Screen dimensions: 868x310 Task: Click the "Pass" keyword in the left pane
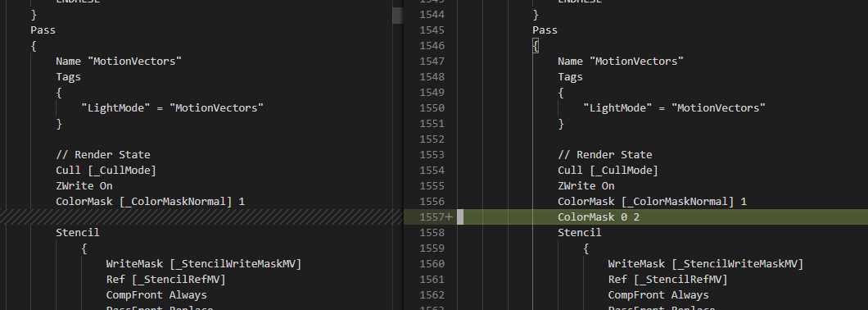43,30
